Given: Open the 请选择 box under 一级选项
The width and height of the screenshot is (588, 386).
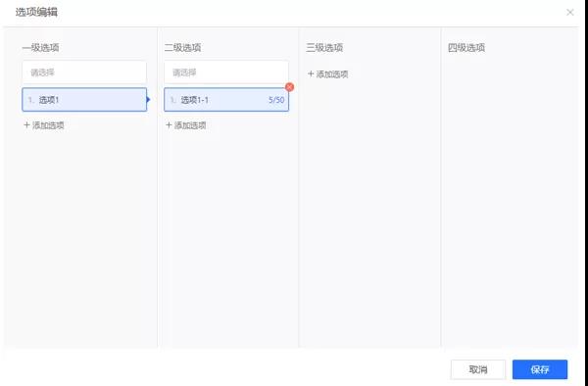Looking at the screenshot, I should pos(84,72).
